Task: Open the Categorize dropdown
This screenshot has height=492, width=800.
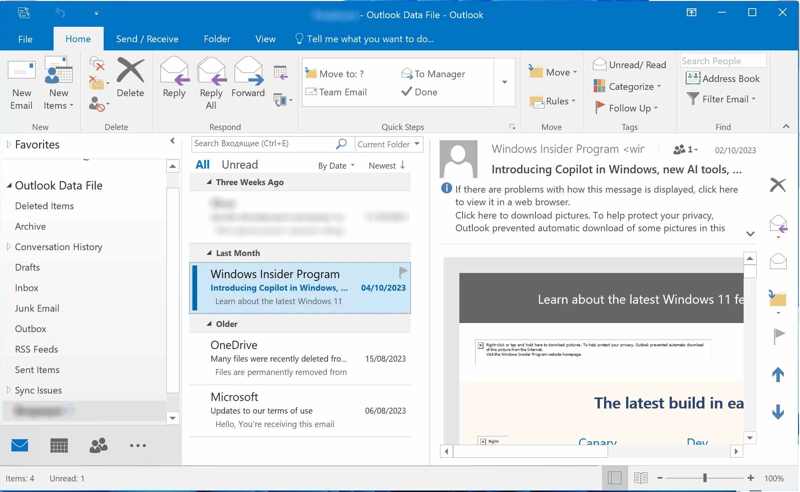Action: (x=627, y=87)
